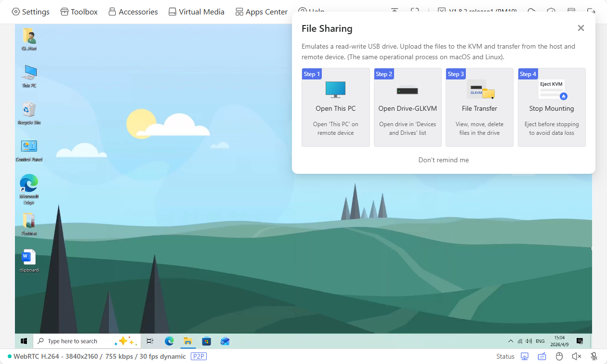The width and height of the screenshot is (607, 364).
Task: Open the Apps Center menu
Action: 261,11
